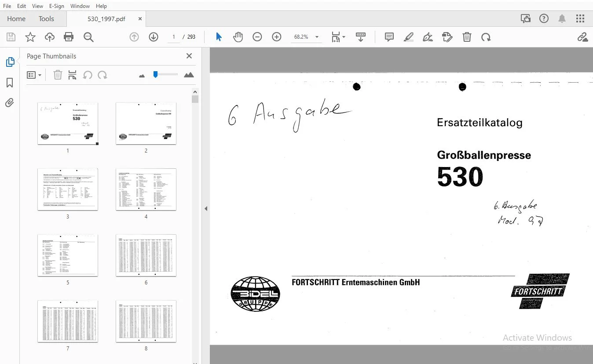
Task: Select page 2 thumbnail
Action: (x=146, y=123)
